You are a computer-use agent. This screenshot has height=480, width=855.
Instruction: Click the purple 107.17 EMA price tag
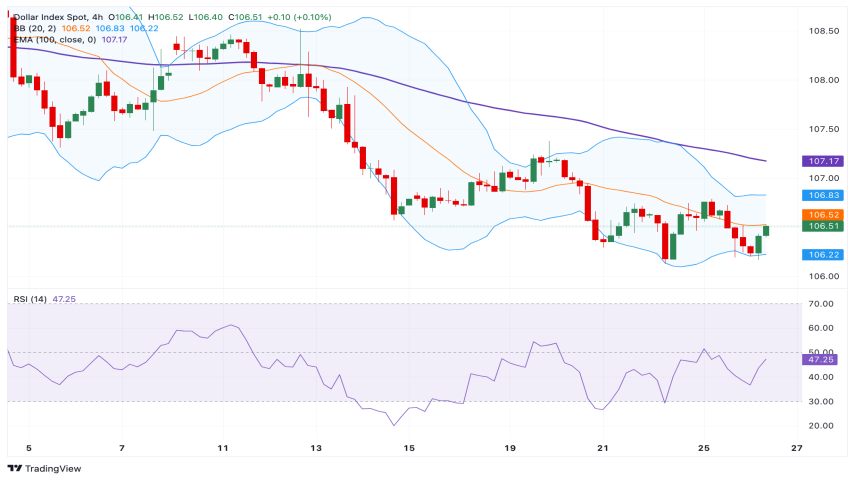pyautogui.click(x=822, y=160)
